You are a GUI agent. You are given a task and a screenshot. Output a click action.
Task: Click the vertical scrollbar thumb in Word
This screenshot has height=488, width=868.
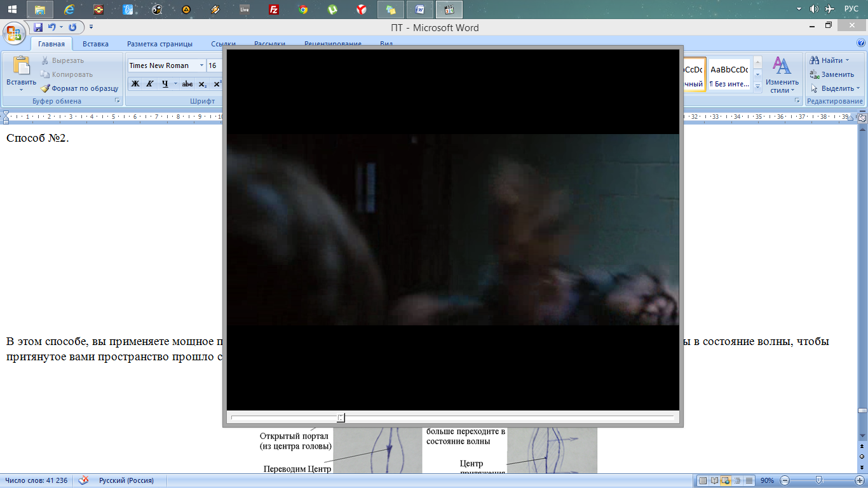coord(862,411)
